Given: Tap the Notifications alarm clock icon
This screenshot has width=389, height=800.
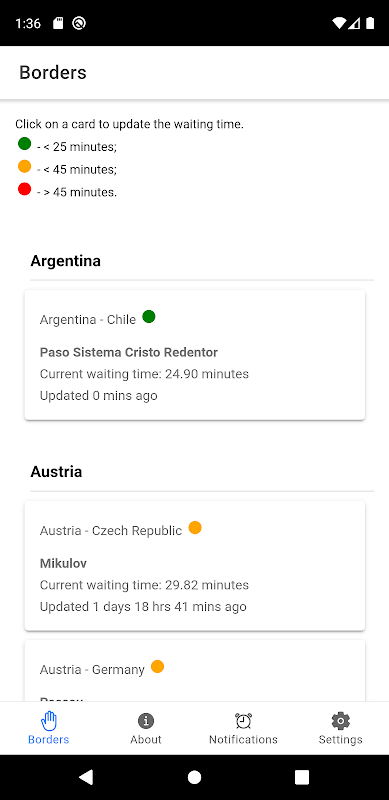Looking at the screenshot, I should (x=243, y=721).
